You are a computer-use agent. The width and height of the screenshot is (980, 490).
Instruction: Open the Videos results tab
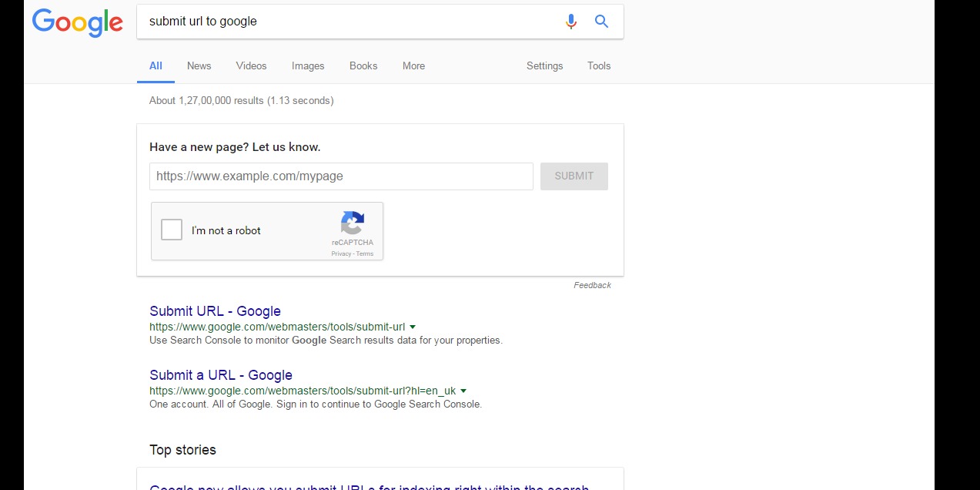[x=251, y=66]
